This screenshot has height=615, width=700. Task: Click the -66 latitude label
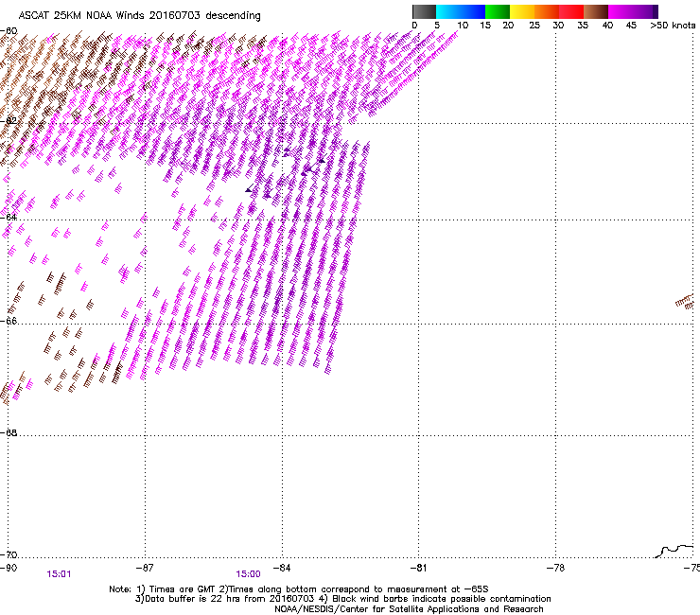point(9,321)
